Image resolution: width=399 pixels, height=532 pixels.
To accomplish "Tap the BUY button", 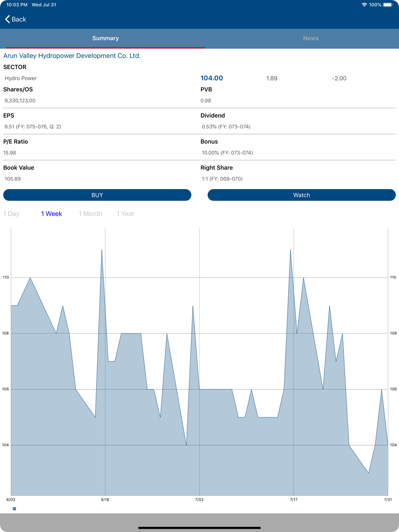I will [97, 195].
